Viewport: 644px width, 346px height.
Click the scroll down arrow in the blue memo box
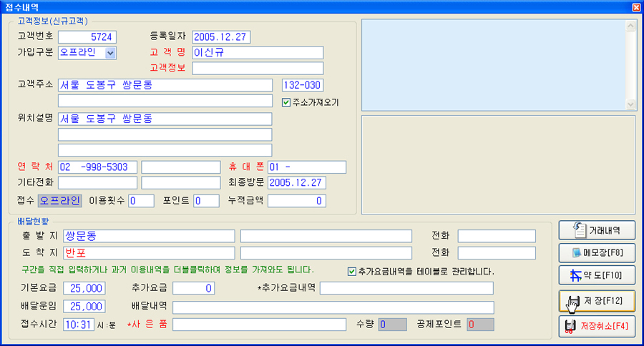pos(631,104)
